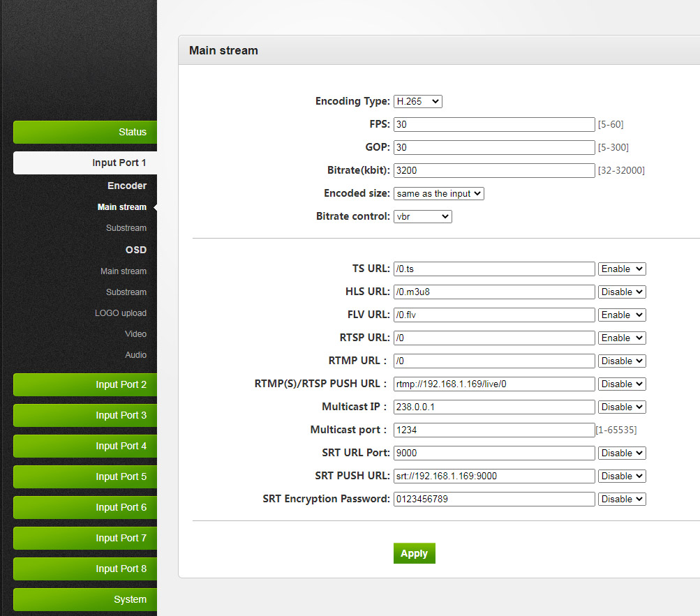Click the Apply button

pyautogui.click(x=414, y=553)
